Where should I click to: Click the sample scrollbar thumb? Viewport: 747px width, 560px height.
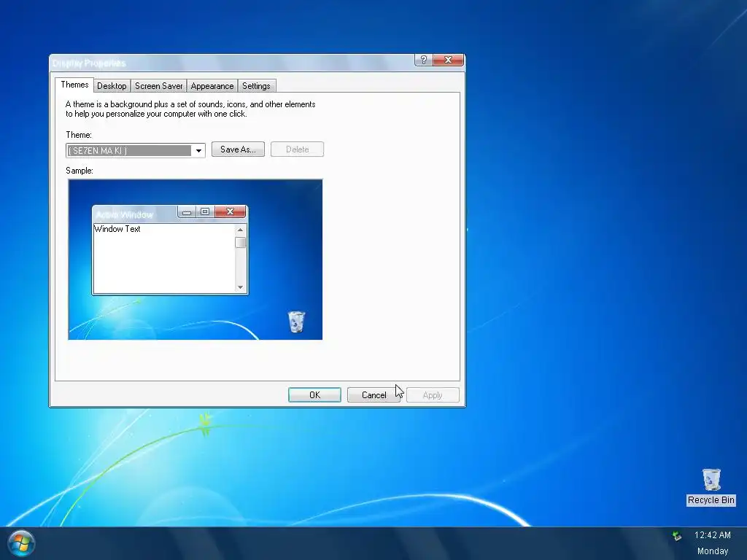(240, 242)
